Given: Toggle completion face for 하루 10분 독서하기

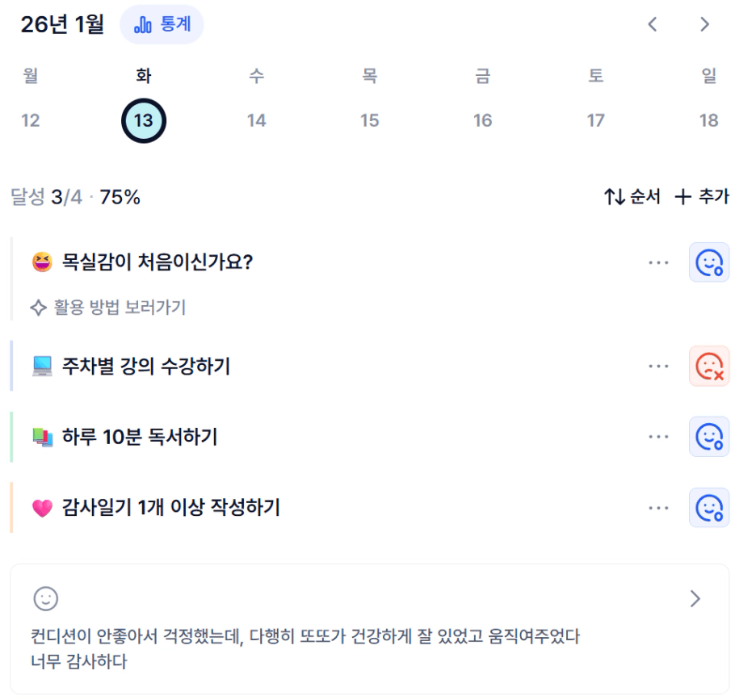Looking at the screenshot, I should tap(708, 437).
